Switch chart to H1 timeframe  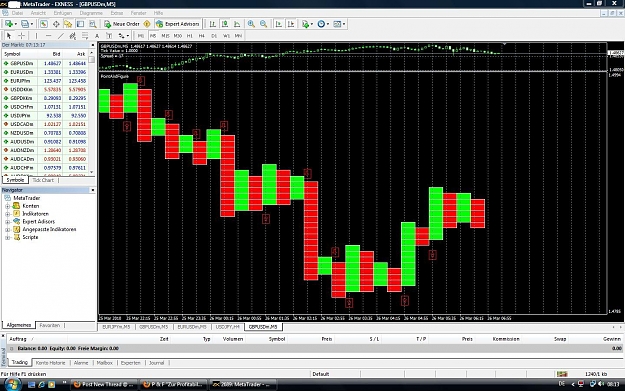click(x=190, y=36)
